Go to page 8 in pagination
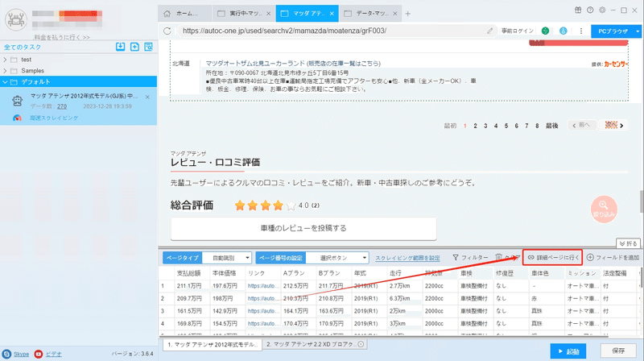The image size is (644, 361). [x=537, y=126]
